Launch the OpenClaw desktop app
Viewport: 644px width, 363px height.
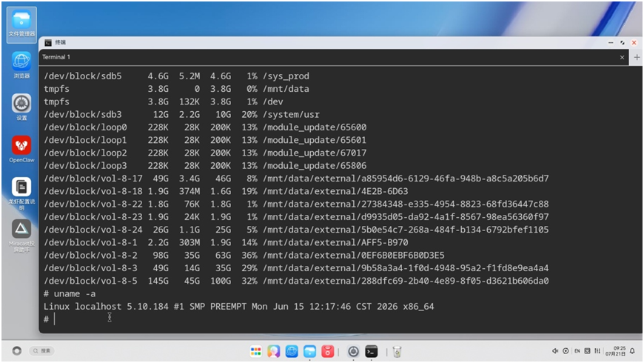(21, 149)
